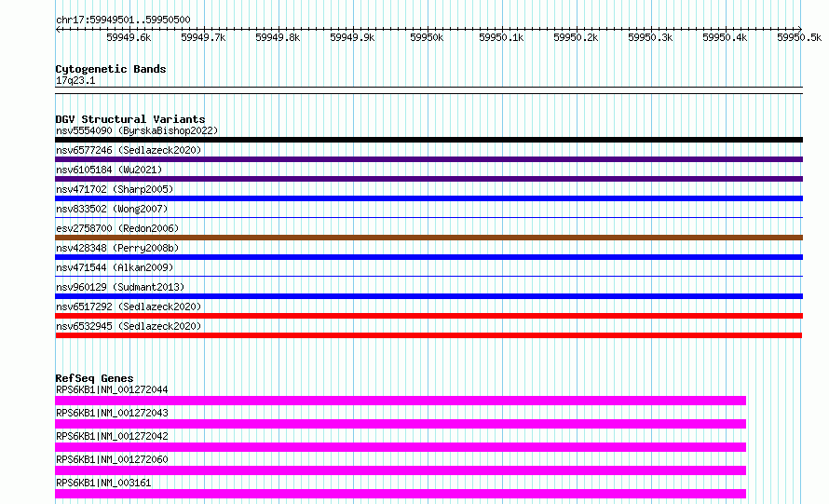Select the nsv428348 (Perry2008b) label
The image size is (829, 504).
point(117,248)
